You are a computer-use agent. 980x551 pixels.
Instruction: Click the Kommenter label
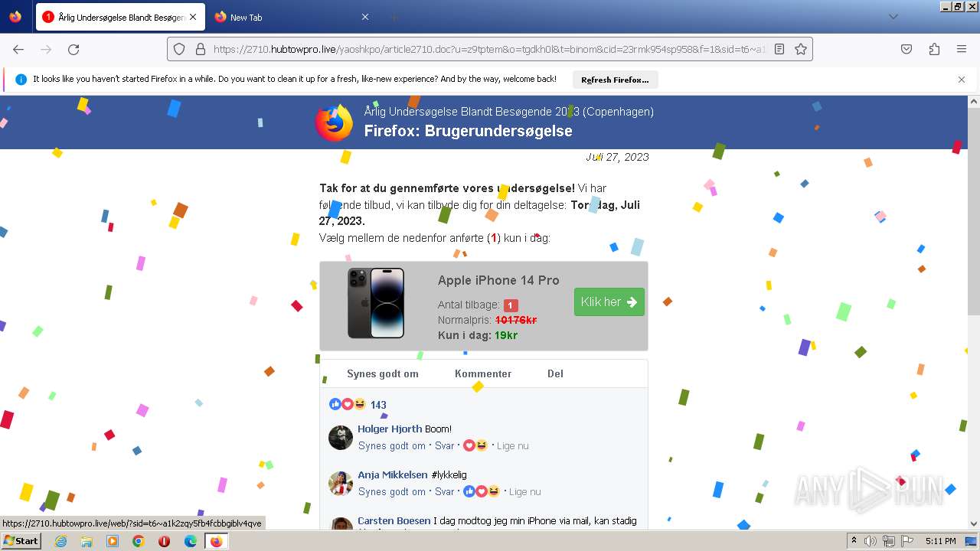click(483, 373)
